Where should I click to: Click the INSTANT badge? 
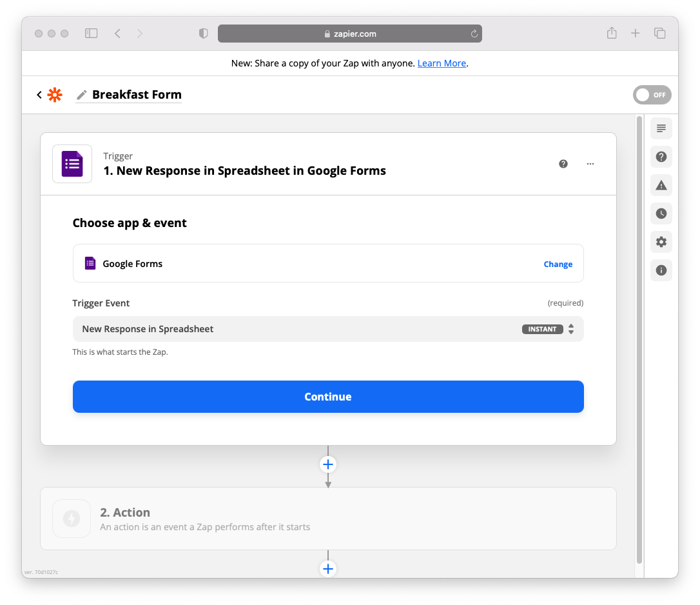543,330
